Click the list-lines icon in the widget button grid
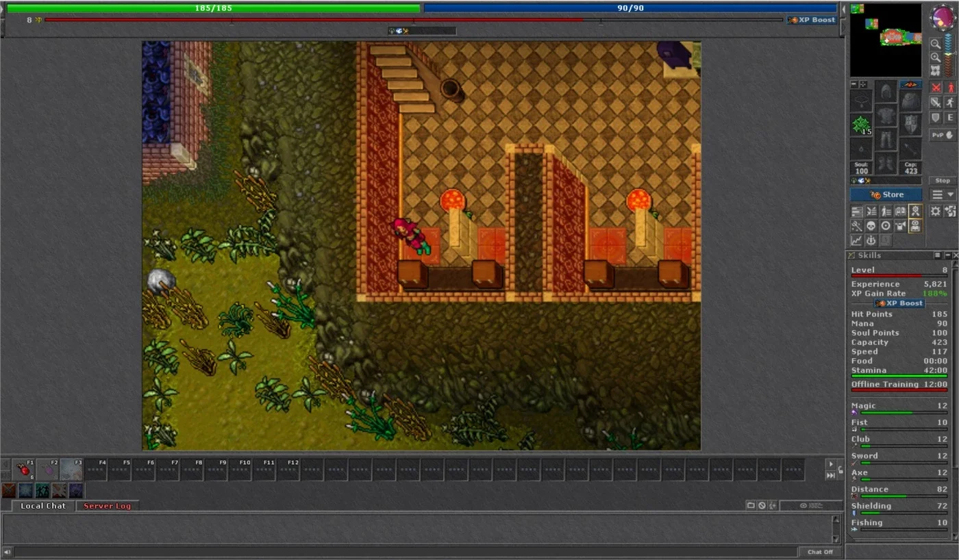 click(x=857, y=212)
